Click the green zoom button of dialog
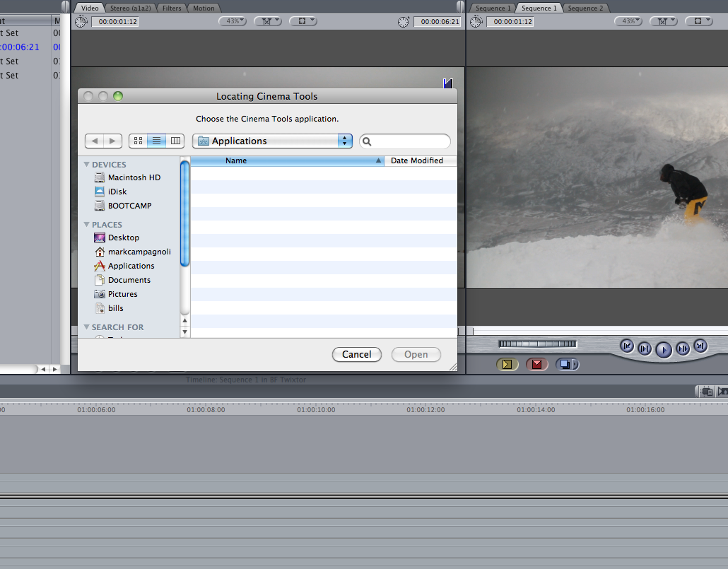 [x=118, y=96]
